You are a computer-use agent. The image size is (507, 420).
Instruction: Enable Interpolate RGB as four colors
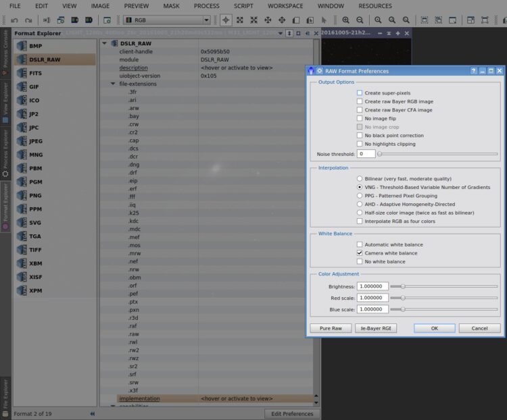360,221
